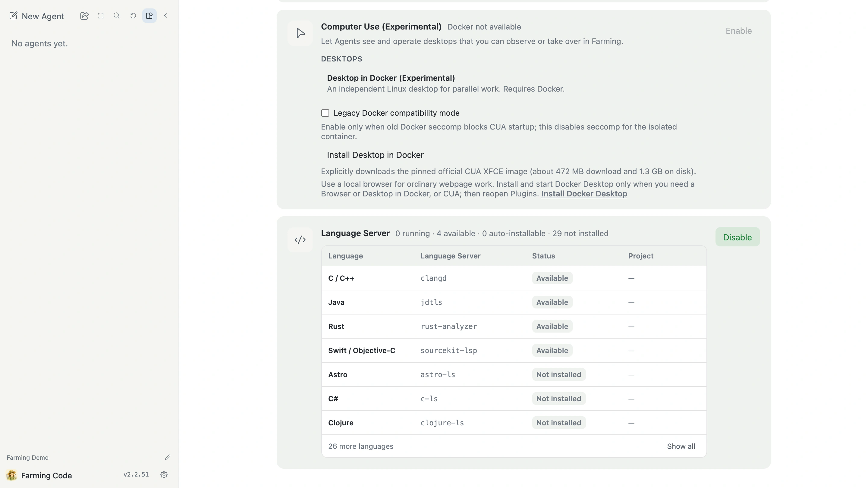This screenshot has height=488, width=868.
Task: Click rust-analyzer server name
Action: 448,326
